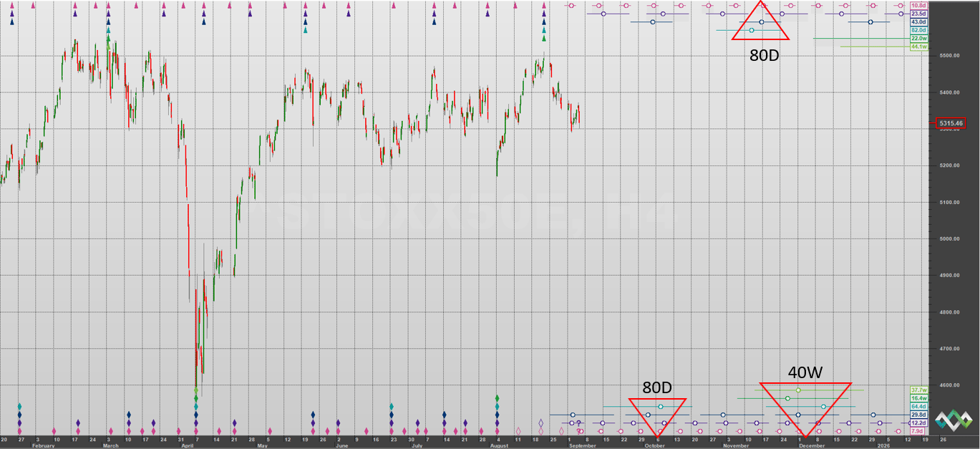The image size is (980, 449).
Task: Click the May label on time axis
Action: 262,445
